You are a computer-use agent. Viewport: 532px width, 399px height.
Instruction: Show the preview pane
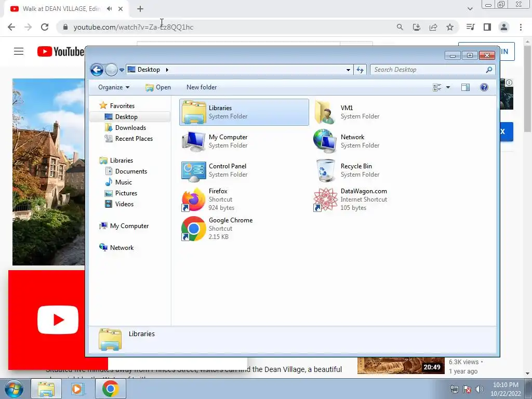465,87
